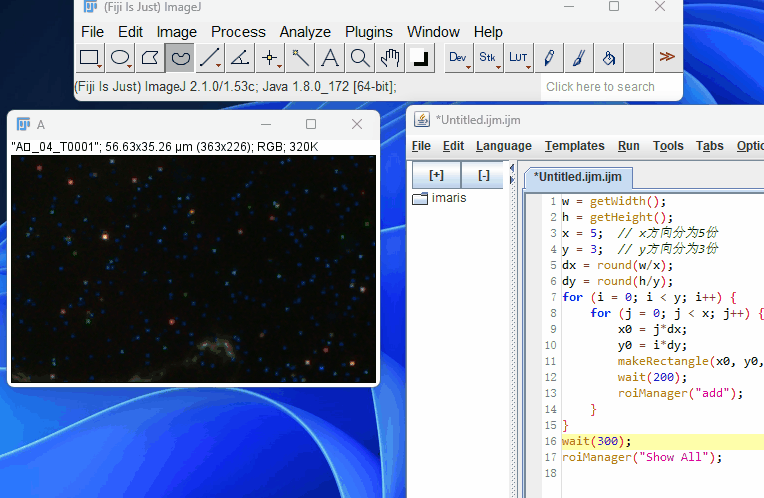Open the LUT lookup tables menu
The height and width of the screenshot is (498, 764).
tap(519, 58)
